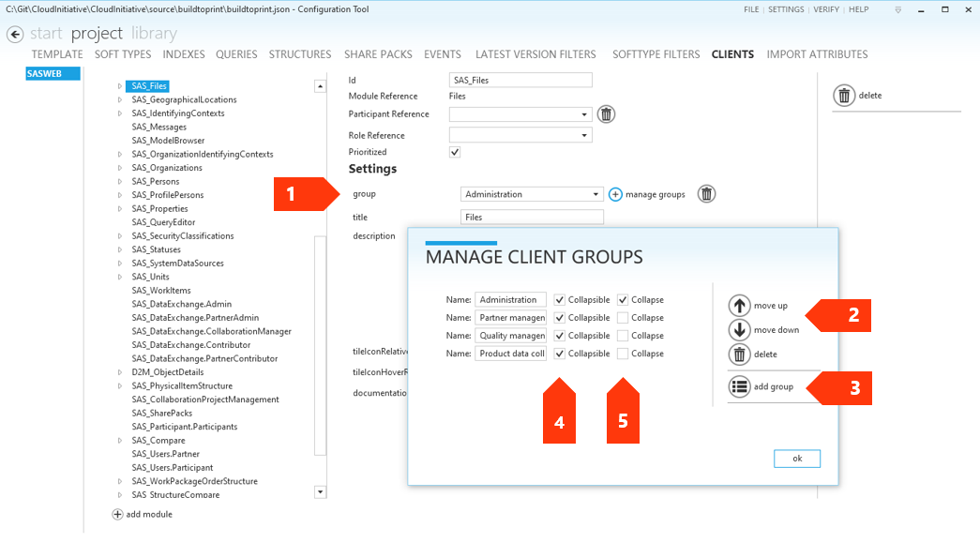Click the delete icon in Manage Client Groups
Image resolution: width=980 pixels, height=543 pixels.
740,353
